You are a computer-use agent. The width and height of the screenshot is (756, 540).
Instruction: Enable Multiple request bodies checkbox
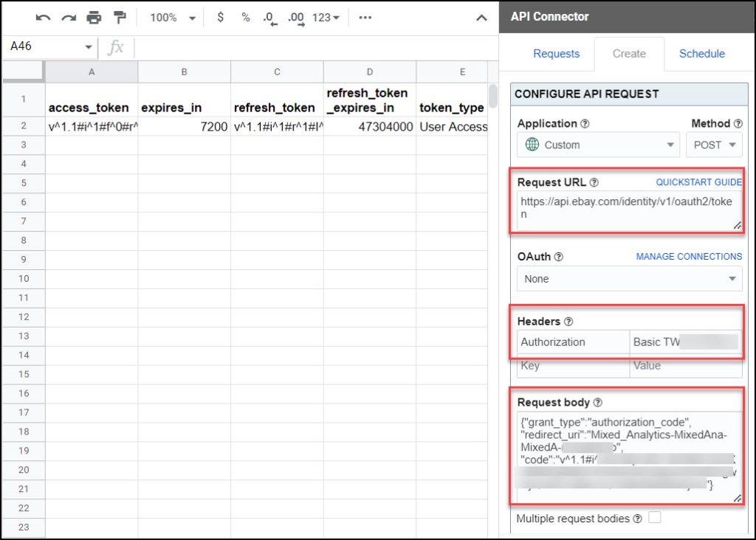click(x=654, y=517)
